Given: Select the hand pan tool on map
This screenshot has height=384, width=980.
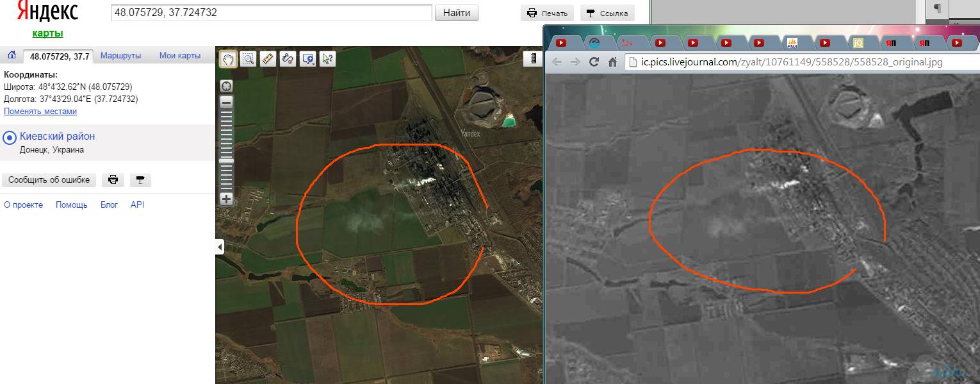Looking at the screenshot, I should 229,58.
